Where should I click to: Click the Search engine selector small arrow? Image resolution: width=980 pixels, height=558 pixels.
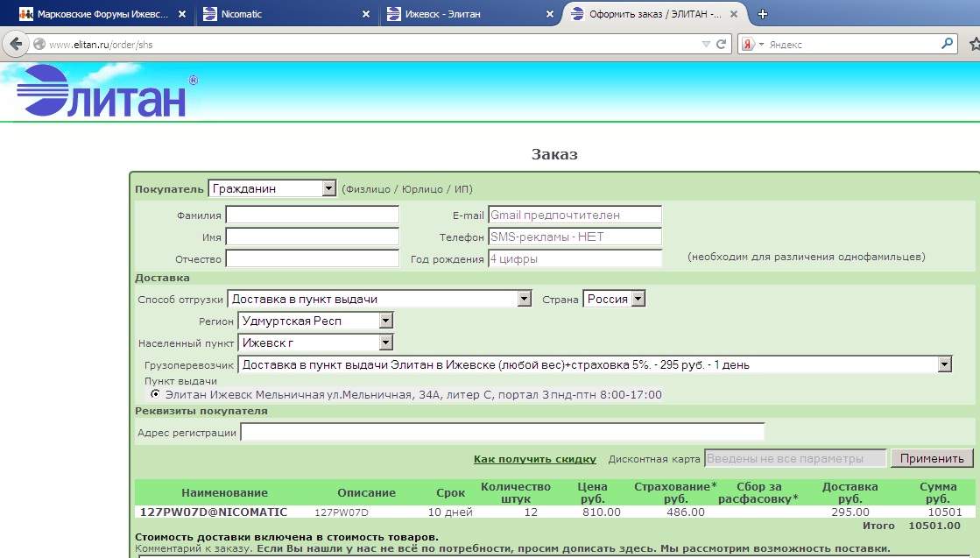761,45
